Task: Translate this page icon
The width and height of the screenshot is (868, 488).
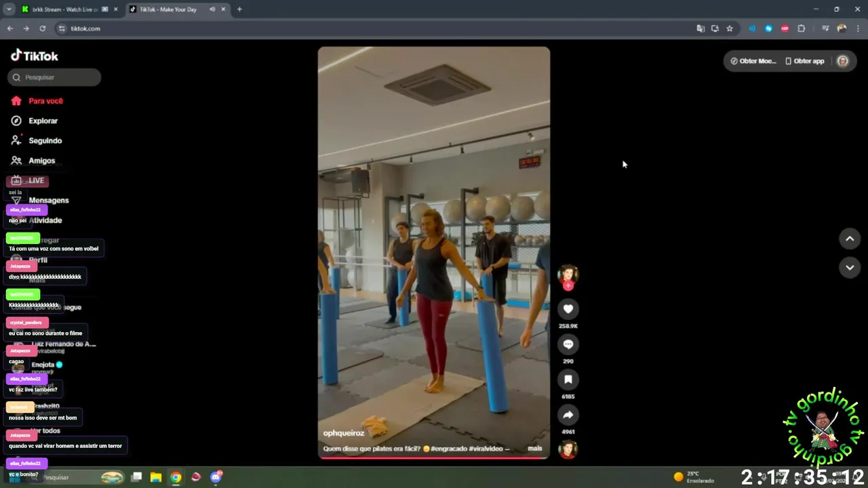Action: click(701, 28)
